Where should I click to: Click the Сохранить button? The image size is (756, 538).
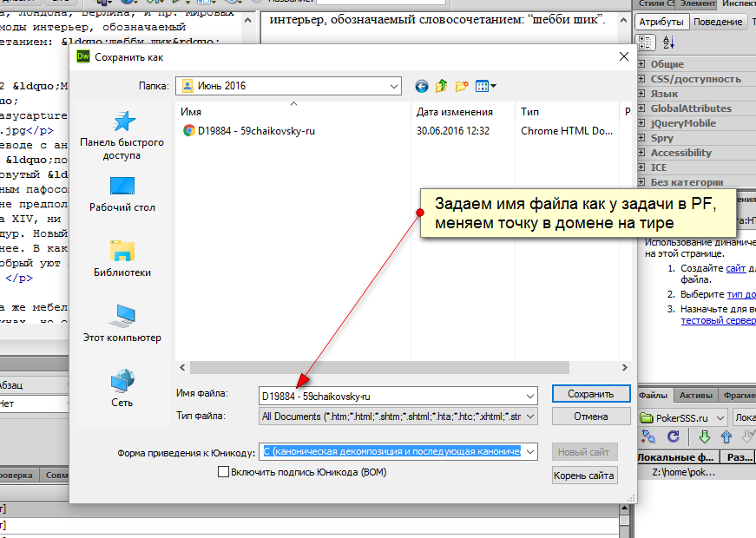tap(590, 394)
